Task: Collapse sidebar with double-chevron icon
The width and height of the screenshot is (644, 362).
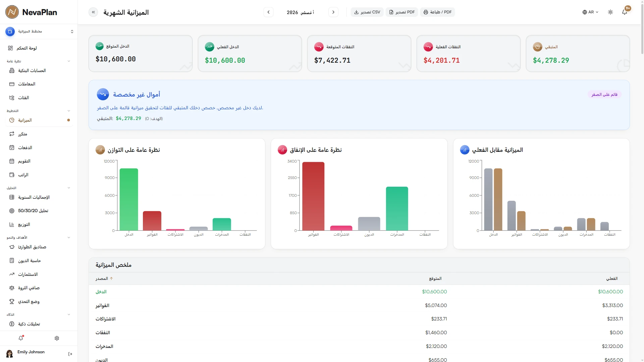Action: pyautogui.click(x=93, y=12)
